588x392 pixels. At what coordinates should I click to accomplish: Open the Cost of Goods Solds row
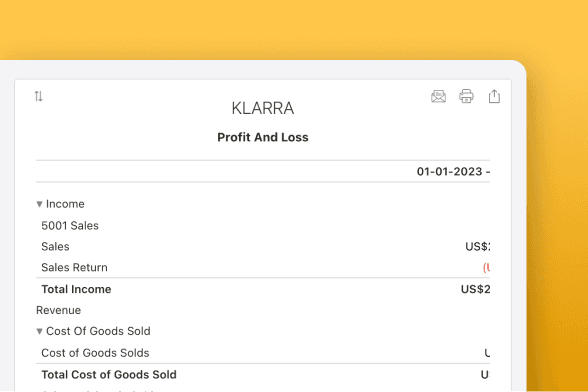[x=263, y=353]
